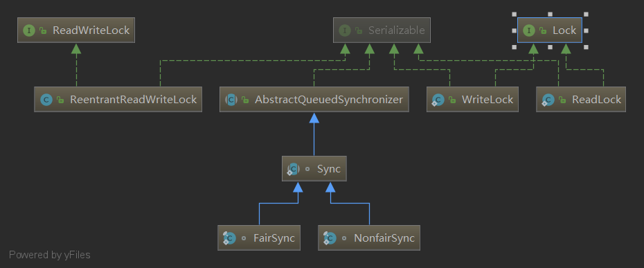
Task: Click the abstract class icon on AbstractQueuedSynchronizer
Action: [x=232, y=100]
